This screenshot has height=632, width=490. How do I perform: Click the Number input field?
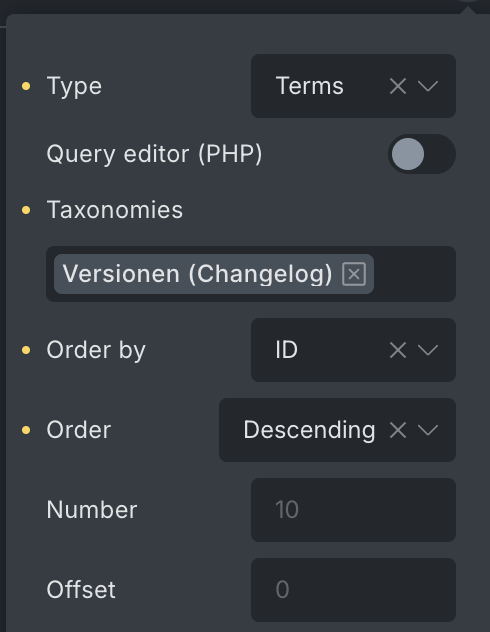tap(353, 510)
